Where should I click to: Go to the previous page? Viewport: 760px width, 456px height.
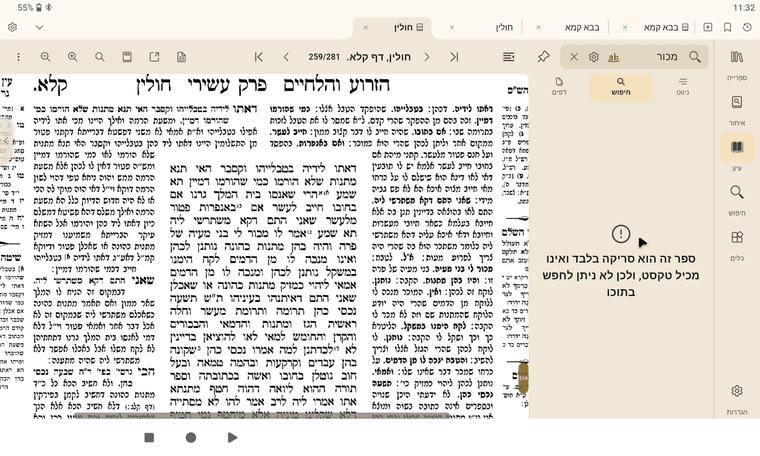[x=286, y=57]
